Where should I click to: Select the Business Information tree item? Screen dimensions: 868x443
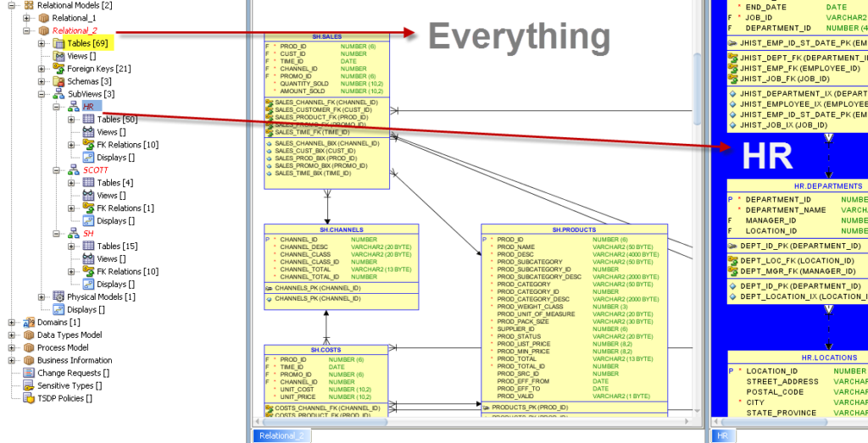pyautogui.click(x=75, y=361)
